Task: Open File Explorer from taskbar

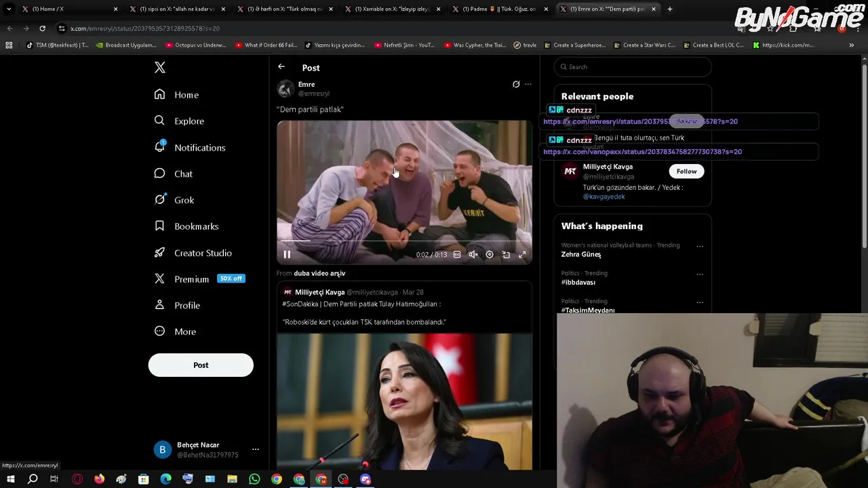Action: click(x=232, y=479)
